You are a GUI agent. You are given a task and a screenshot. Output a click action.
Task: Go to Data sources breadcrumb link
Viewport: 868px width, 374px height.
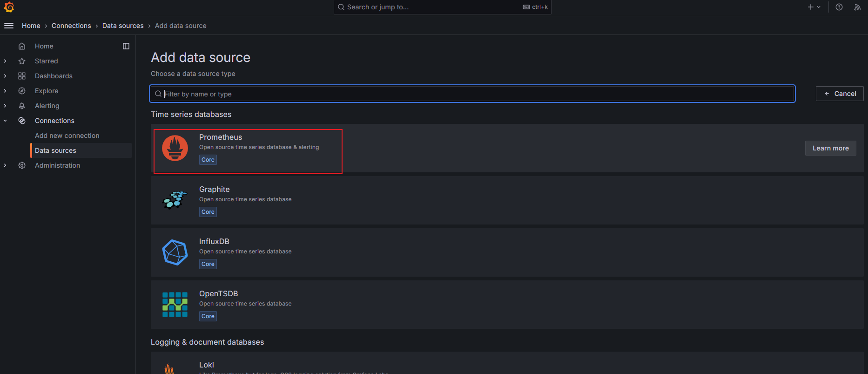[123, 26]
